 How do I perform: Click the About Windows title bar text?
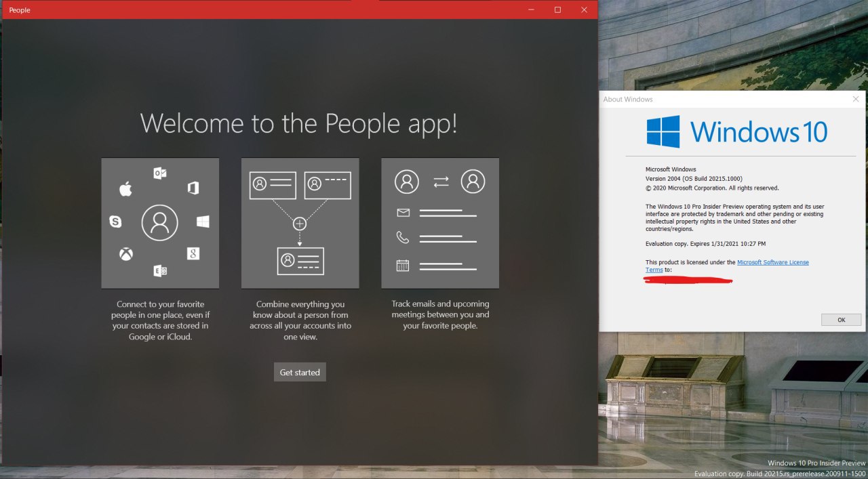(628, 99)
